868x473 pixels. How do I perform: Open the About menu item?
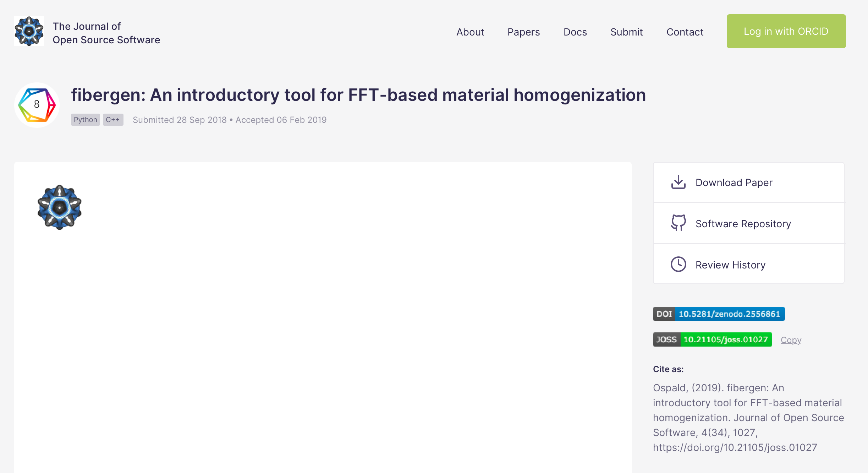tap(470, 32)
